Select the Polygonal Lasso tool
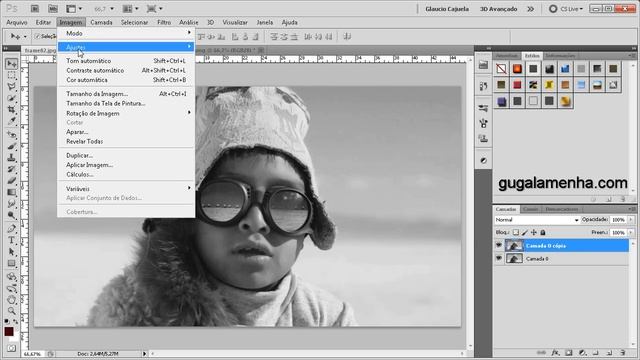Viewport: 640px width, 360px height. [11, 87]
